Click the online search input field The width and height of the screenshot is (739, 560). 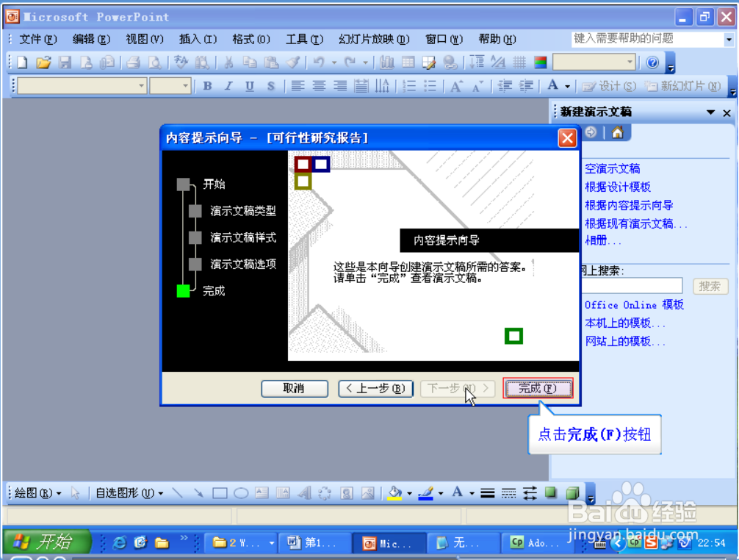[632, 286]
